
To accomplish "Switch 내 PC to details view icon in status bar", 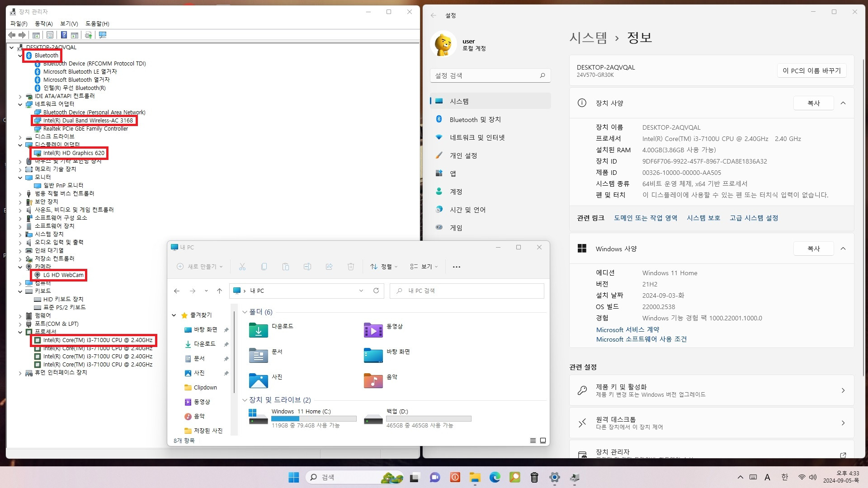I will point(533,441).
